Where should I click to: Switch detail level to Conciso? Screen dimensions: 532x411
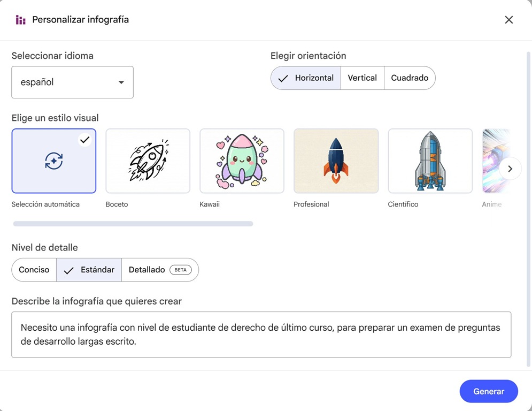34,270
